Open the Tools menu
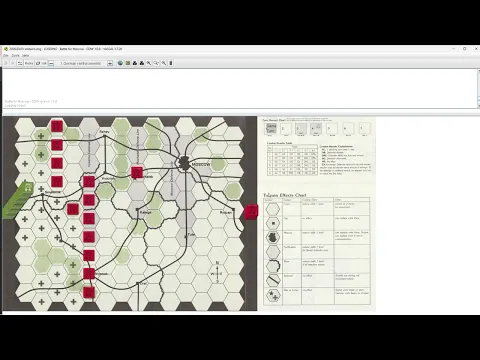This screenshot has height=360, width=480. coord(15,56)
